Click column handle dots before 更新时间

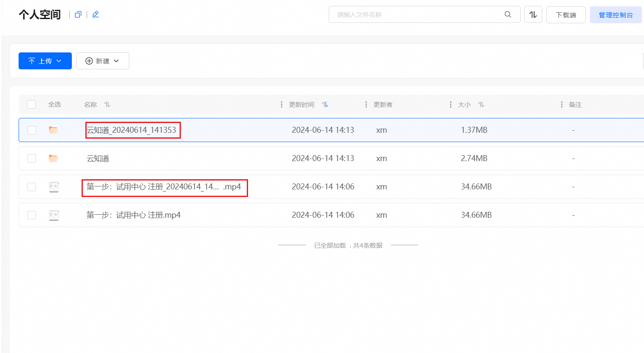[281, 104]
